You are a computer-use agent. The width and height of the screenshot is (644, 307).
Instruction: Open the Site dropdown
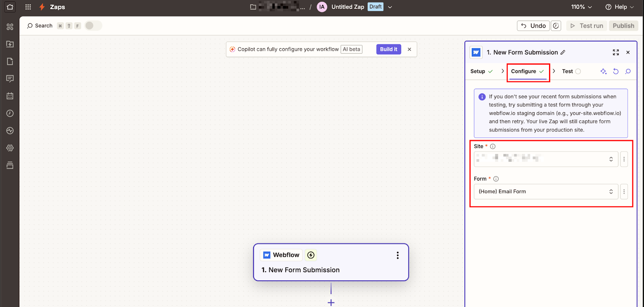546,159
